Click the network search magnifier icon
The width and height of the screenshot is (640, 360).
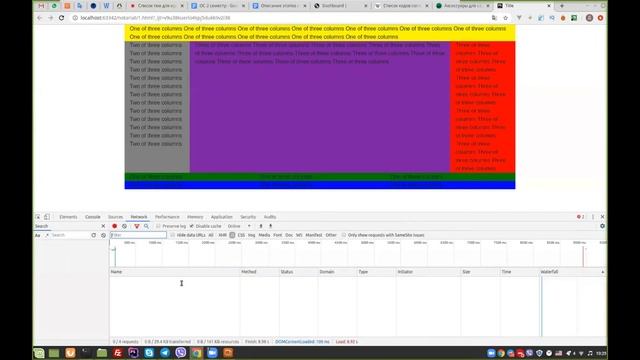[x=146, y=226]
